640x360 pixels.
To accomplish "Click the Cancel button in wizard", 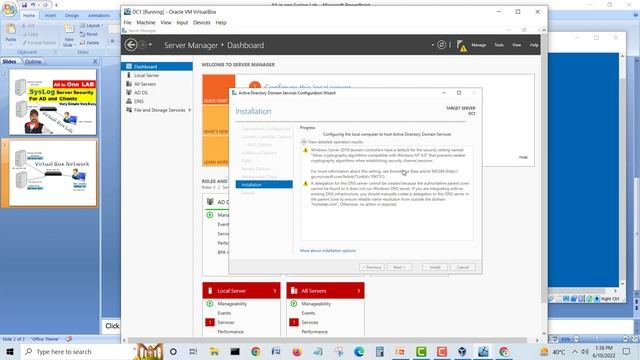I will click(x=462, y=267).
